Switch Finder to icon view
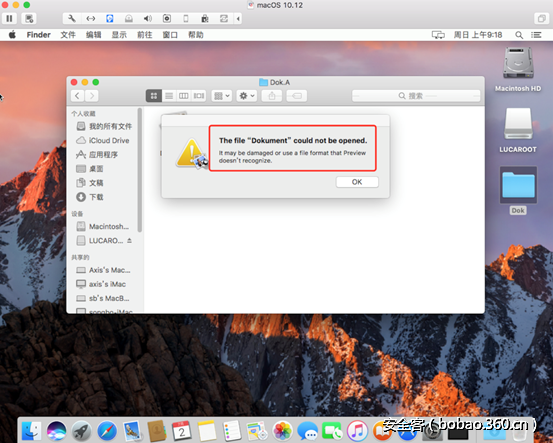The height and width of the screenshot is (443, 553). pyautogui.click(x=154, y=96)
